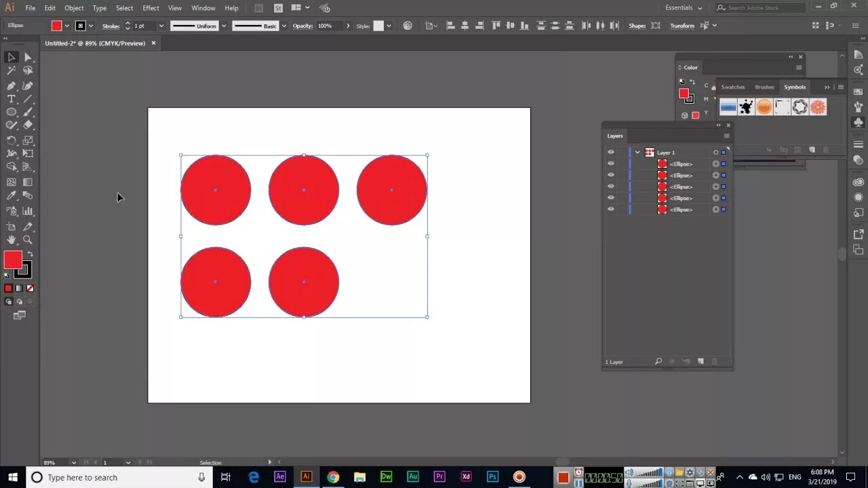Open the Window menu
868x488 pixels.
click(203, 8)
